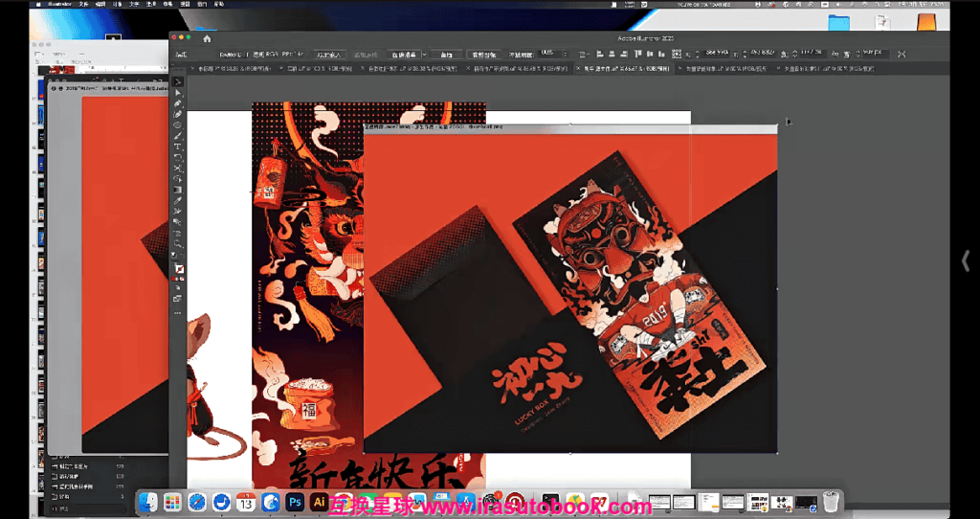980x519 pixels.
Task: Click horizontal align center icon
Action: (610, 55)
